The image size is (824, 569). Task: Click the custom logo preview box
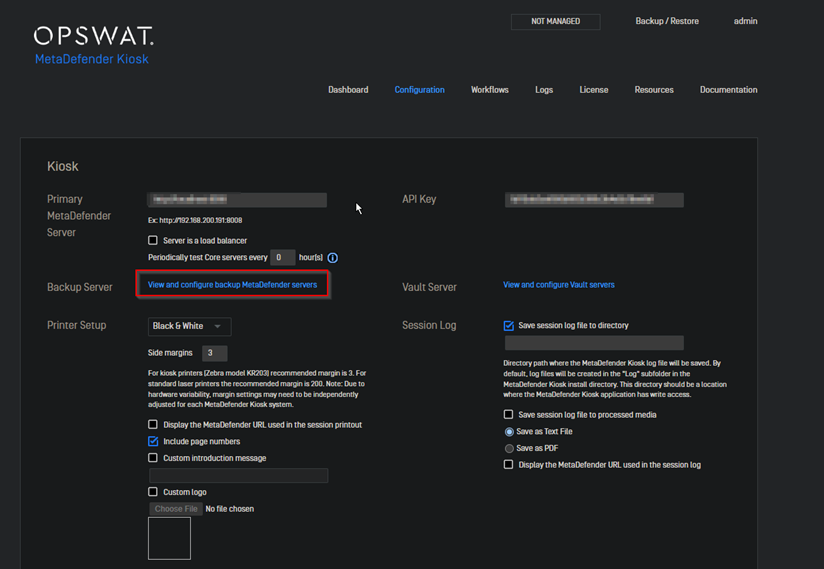[x=169, y=539]
